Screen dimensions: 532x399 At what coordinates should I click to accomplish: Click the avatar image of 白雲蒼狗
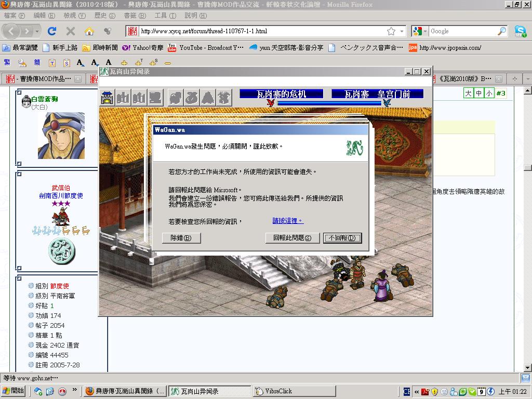[x=61, y=136]
